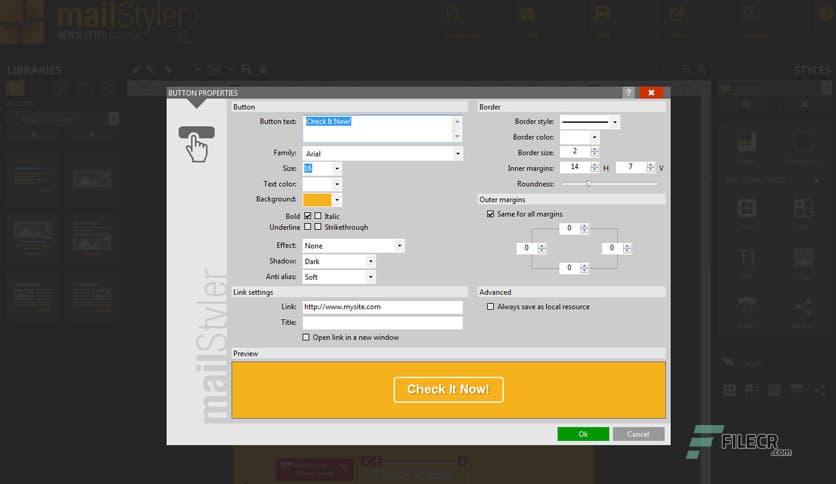836x484 pixels.
Task: Click the Inner margins V stepper arrows
Action: click(650, 167)
